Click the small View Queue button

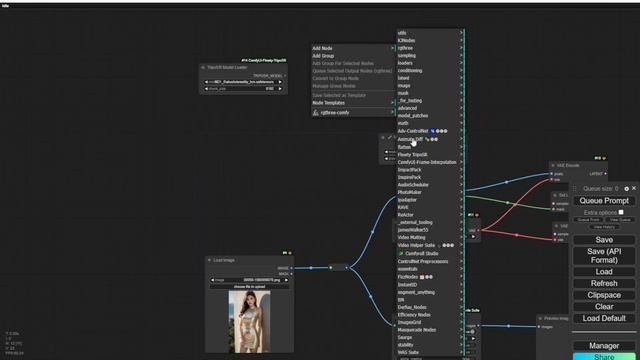coord(620,220)
